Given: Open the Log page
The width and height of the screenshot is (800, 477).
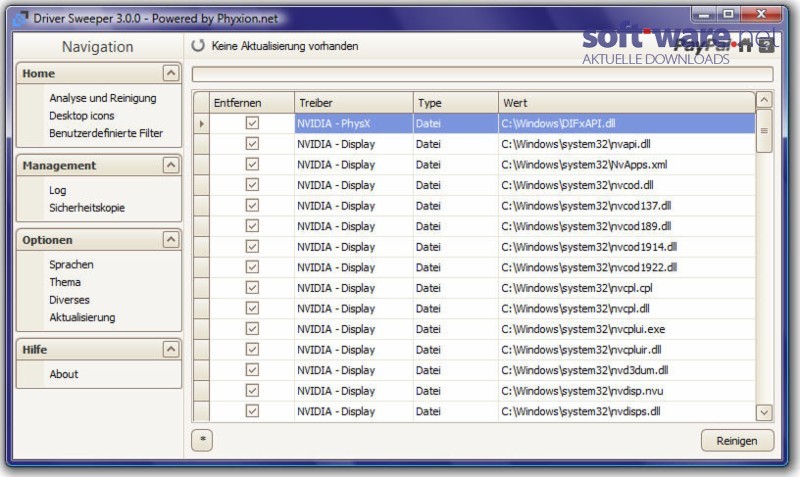Looking at the screenshot, I should [x=58, y=190].
